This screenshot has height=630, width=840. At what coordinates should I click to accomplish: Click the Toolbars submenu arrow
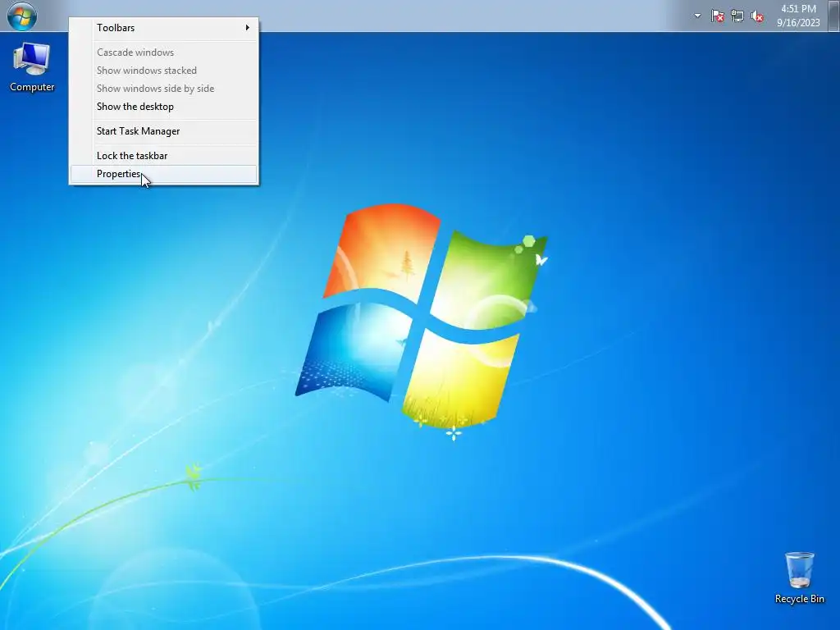[x=248, y=27]
